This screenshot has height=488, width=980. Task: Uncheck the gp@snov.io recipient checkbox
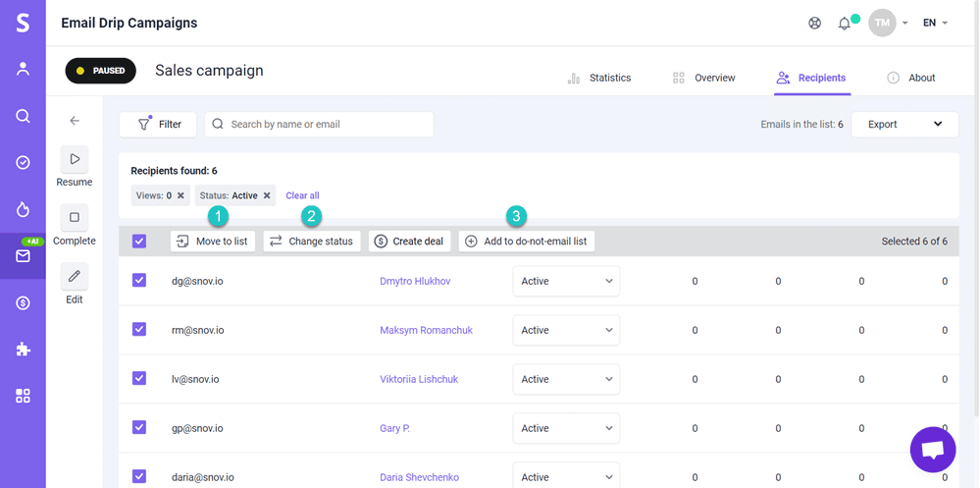point(139,428)
